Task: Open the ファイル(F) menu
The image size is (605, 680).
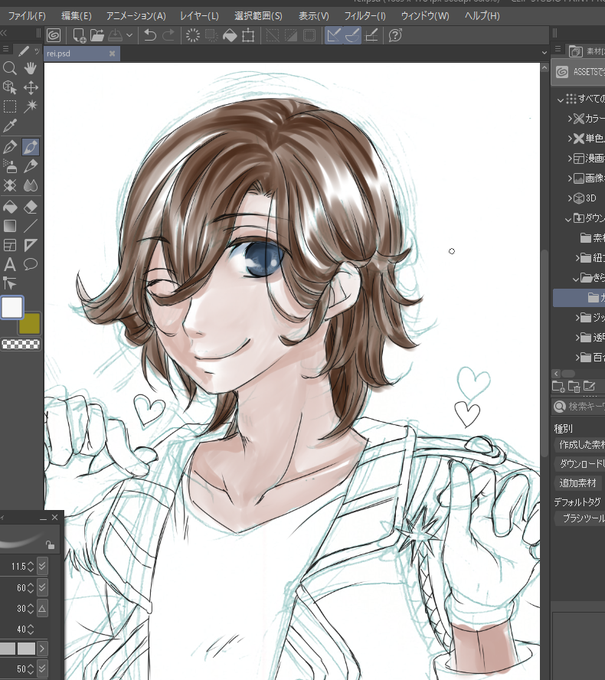Action: tap(27, 16)
